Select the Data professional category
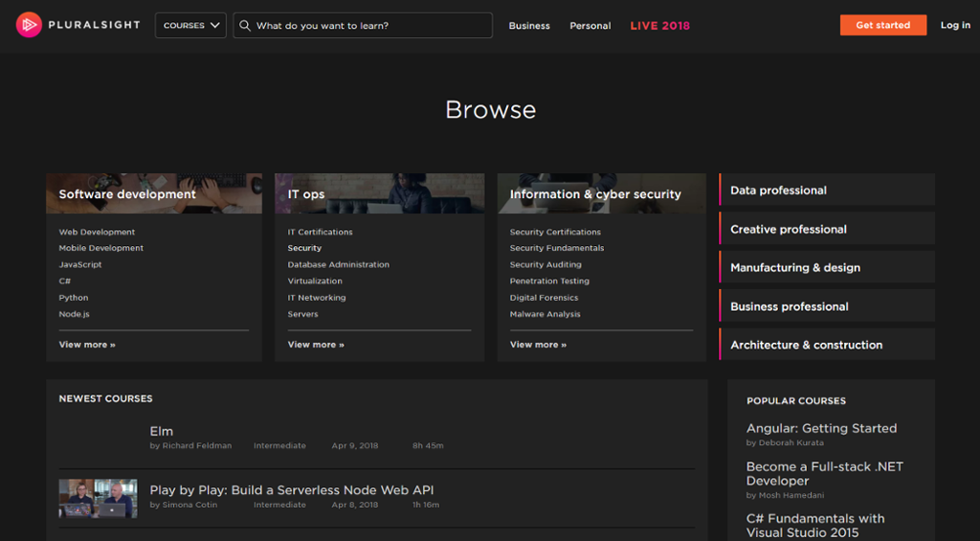The width and height of the screenshot is (980, 541). [827, 191]
